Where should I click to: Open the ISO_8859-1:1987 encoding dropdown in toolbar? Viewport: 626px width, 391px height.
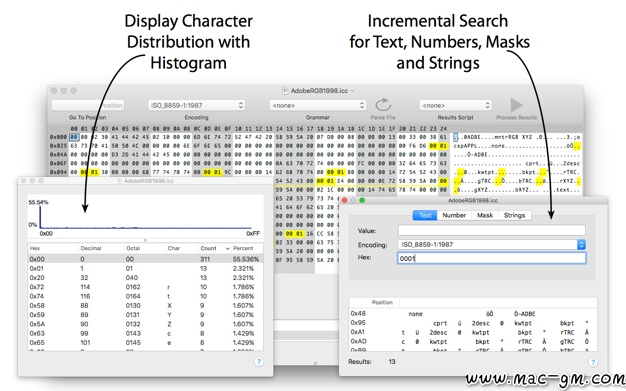tap(196, 105)
